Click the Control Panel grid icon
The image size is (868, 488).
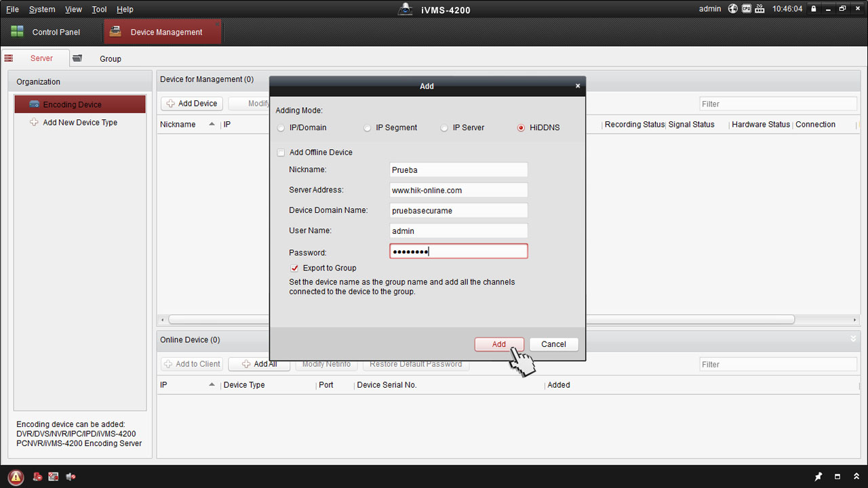(x=17, y=31)
